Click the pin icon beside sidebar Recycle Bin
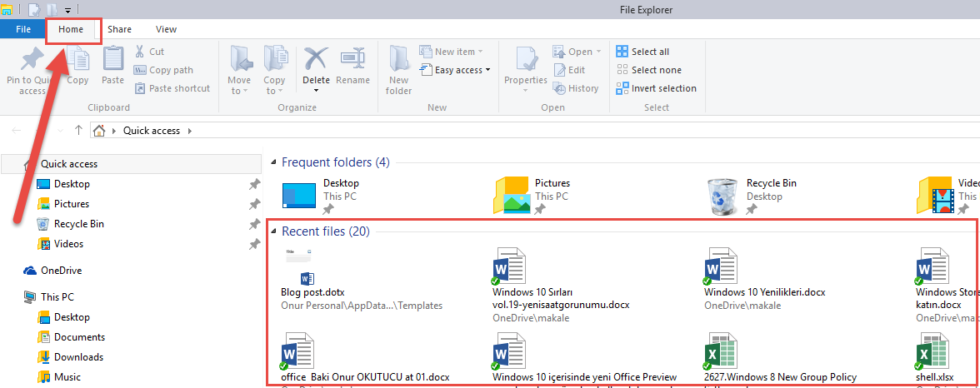Viewport: 980px width, 388px height. point(254,224)
